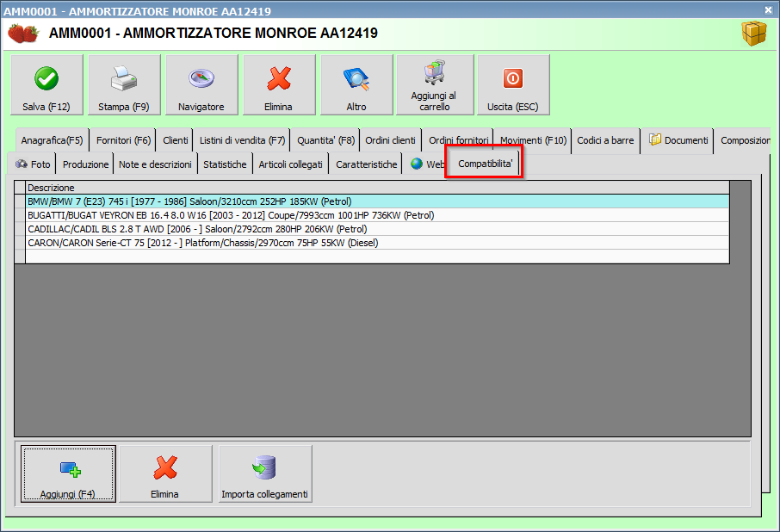Close the AMM0001 window with the X
Image resolution: width=780 pixels, height=532 pixels.
pyautogui.click(x=768, y=10)
